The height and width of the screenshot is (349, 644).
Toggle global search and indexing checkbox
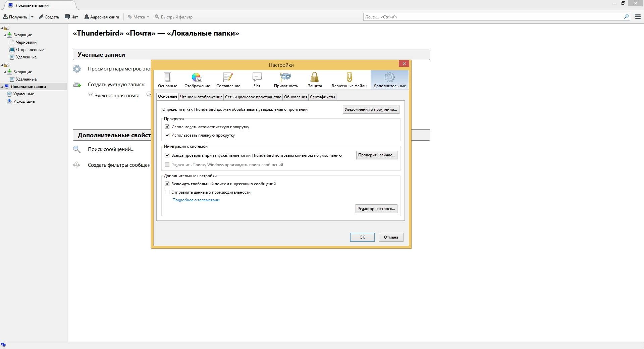(x=167, y=184)
